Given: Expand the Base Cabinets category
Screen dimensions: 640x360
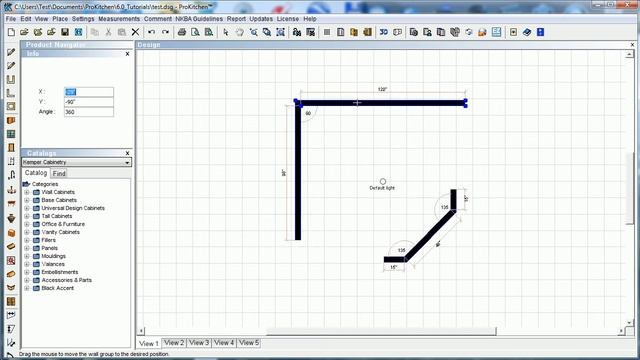Looking at the screenshot, I should (27, 200).
